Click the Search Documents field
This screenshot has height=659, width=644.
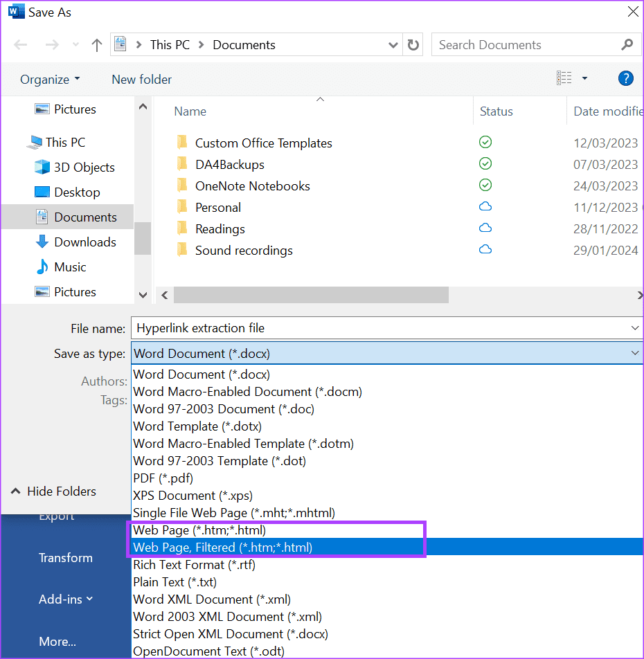tap(537, 44)
